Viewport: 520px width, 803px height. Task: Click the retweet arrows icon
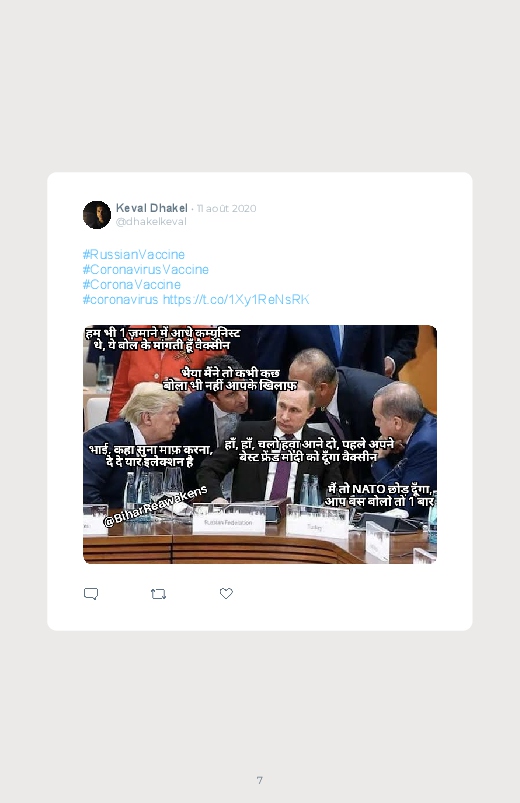pyautogui.click(x=158, y=594)
